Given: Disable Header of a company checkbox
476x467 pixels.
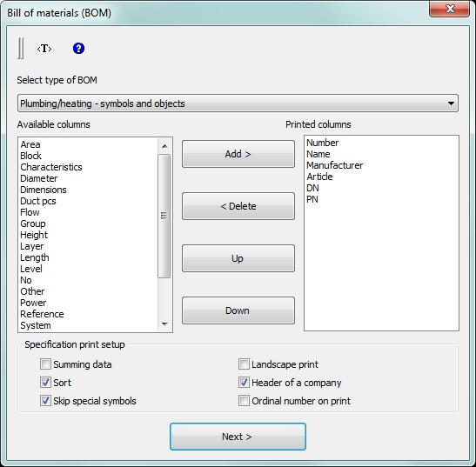Looking at the screenshot, I should [244, 383].
